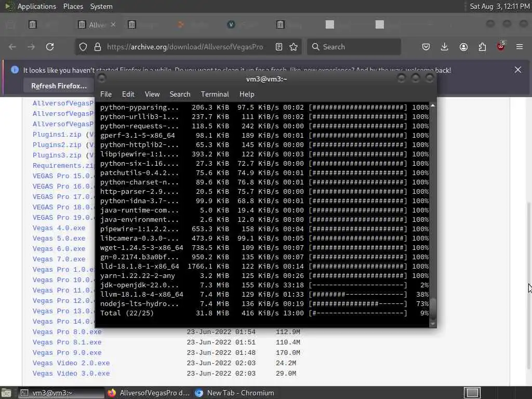The image size is (532, 399).
Task: Click Firefox page vertical scrollbar
Action: 528,286
